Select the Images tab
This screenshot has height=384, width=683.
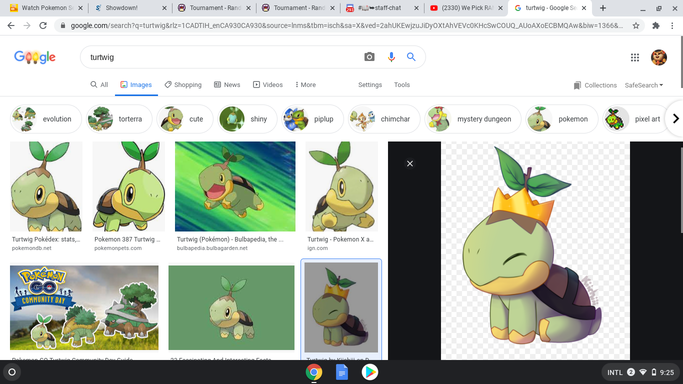(x=136, y=85)
